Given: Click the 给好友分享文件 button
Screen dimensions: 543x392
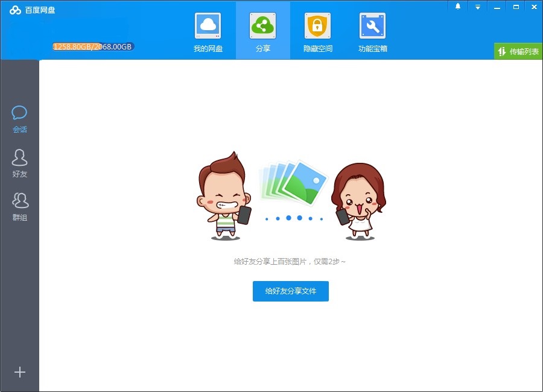Looking at the screenshot, I should (290, 291).
